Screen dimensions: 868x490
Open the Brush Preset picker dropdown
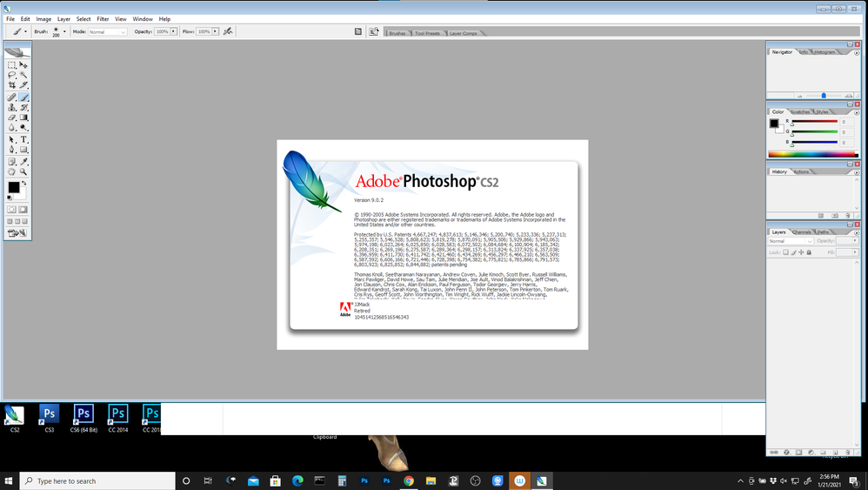coord(64,31)
